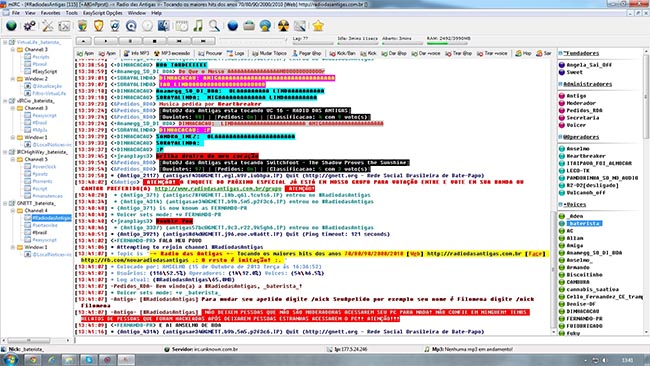This screenshot has width=650, height=366.
Task: Click the stop button in player bar
Action: point(155,41)
